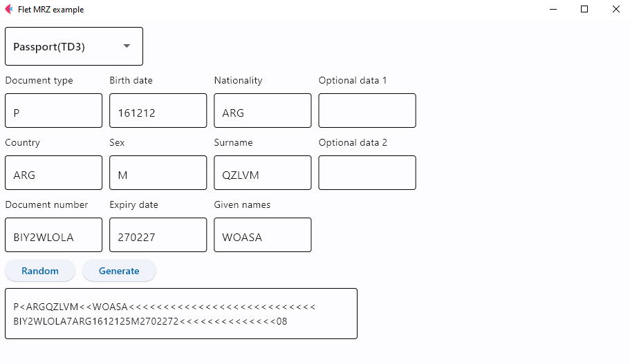Focus the Document number field
The image size is (630, 364).
click(x=53, y=235)
